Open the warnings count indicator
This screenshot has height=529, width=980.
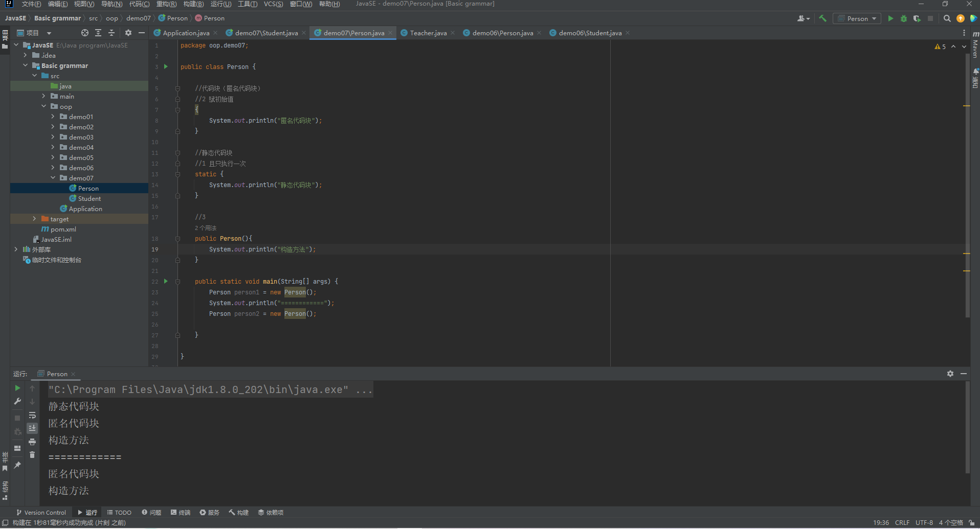(941, 47)
